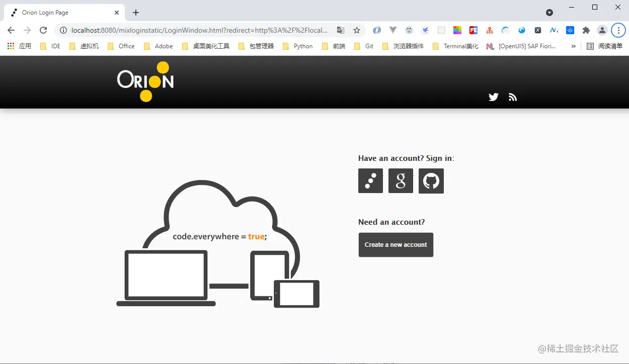Bookmark this page with the star icon
629x364 pixels.
357,30
